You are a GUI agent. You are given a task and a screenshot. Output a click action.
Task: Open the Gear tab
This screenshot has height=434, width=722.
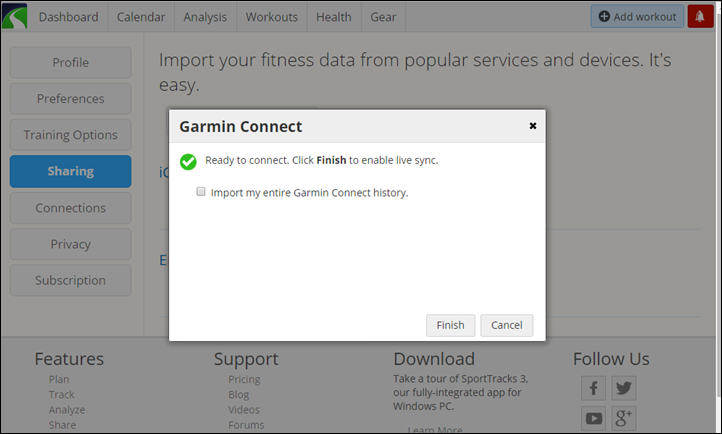click(383, 17)
